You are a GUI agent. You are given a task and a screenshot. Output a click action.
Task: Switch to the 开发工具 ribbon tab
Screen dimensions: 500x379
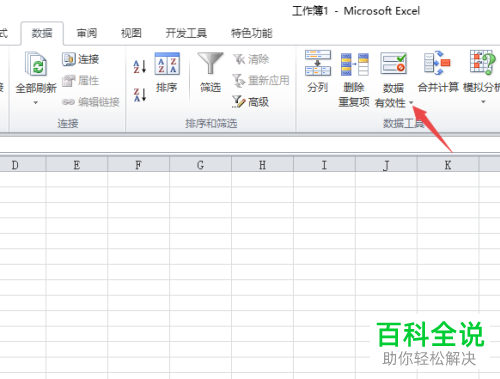pyautogui.click(x=186, y=33)
